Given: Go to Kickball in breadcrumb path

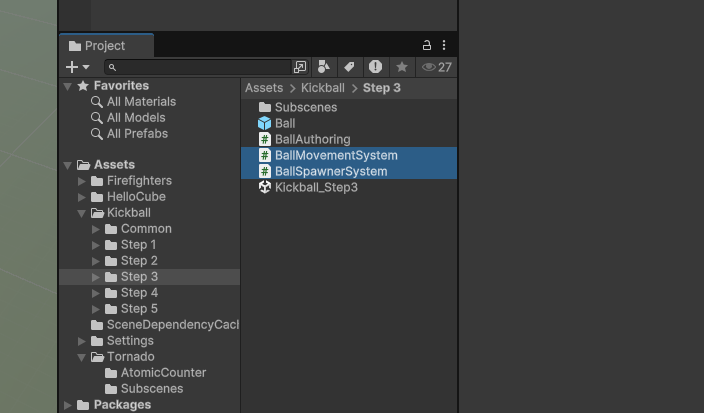Looking at the screenshot, I should [323, 88].
